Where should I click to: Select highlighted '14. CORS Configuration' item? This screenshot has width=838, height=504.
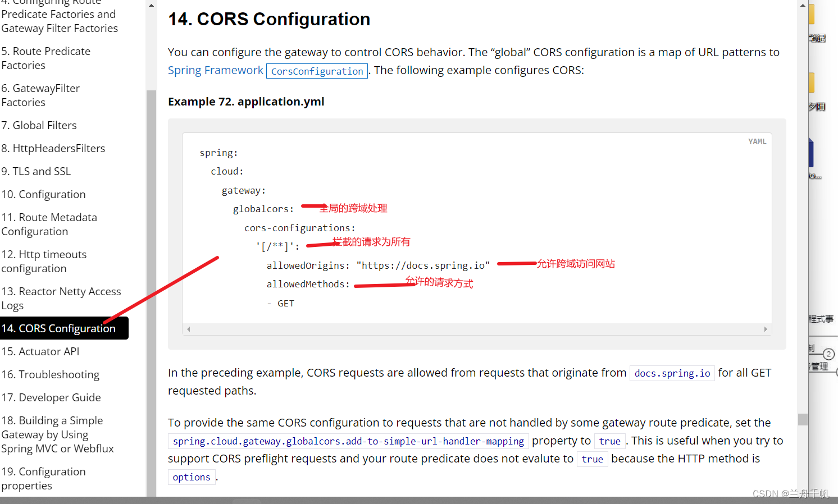tap(64, 328)
